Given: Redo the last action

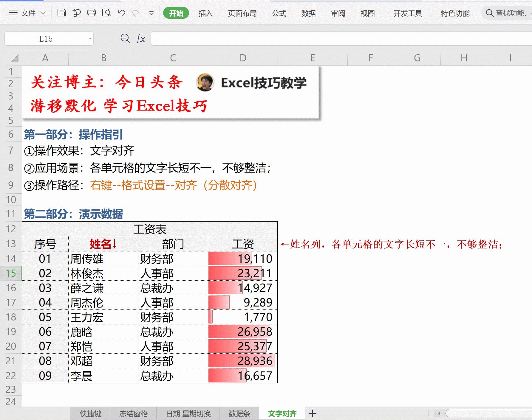Looking at the screenshot, I should [x=136, y=13].
